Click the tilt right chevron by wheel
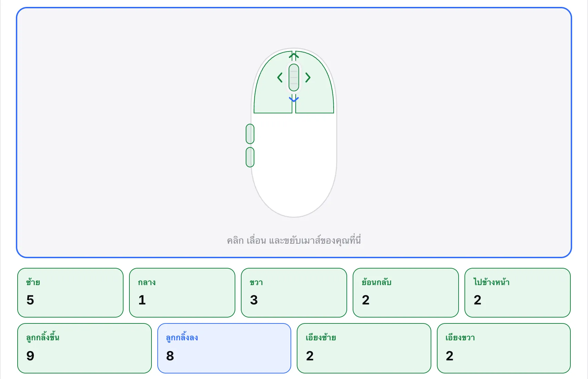 tap(308, 77)
